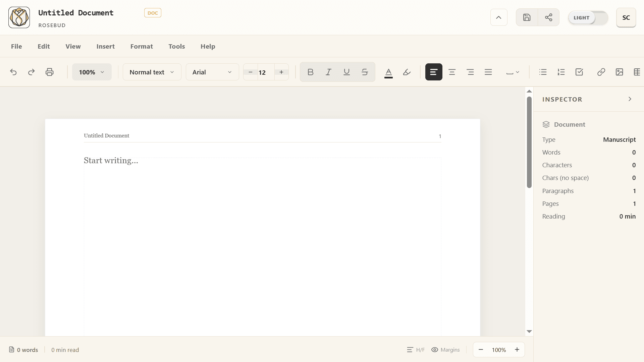Insert a hyperlink via link icon

[x=601, y=72]
